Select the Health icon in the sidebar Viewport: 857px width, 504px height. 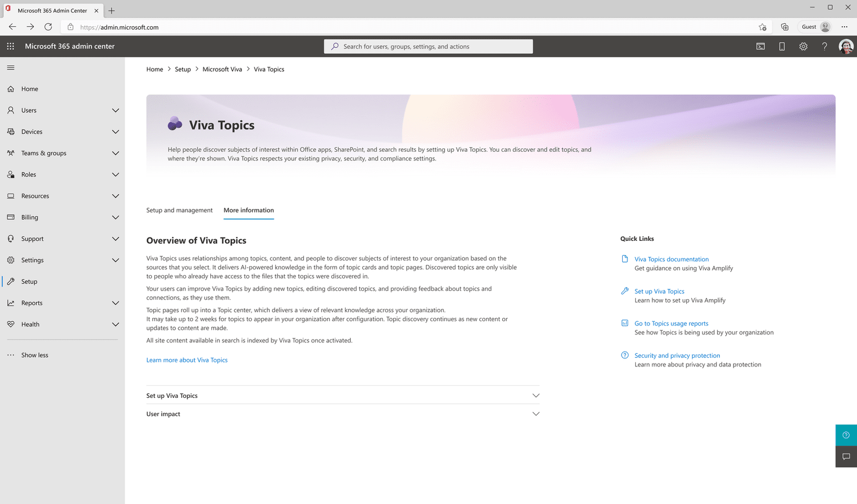pyautogui.click(x=11, y=324)
